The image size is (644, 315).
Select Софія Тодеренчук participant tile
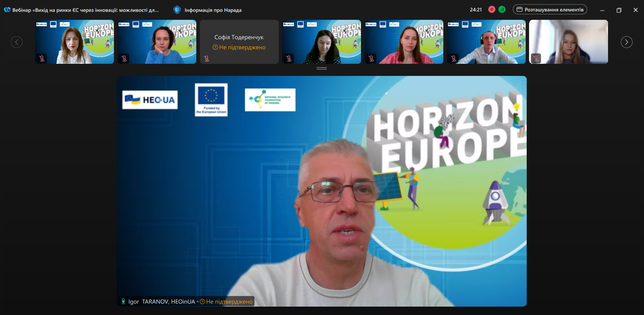(x=239, y=42)
